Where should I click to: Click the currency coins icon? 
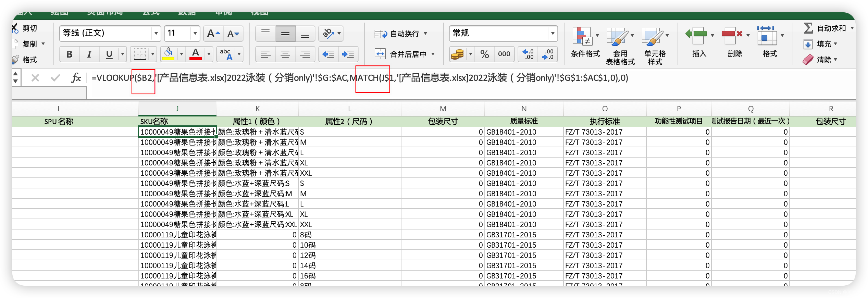(x=458, y=54)
